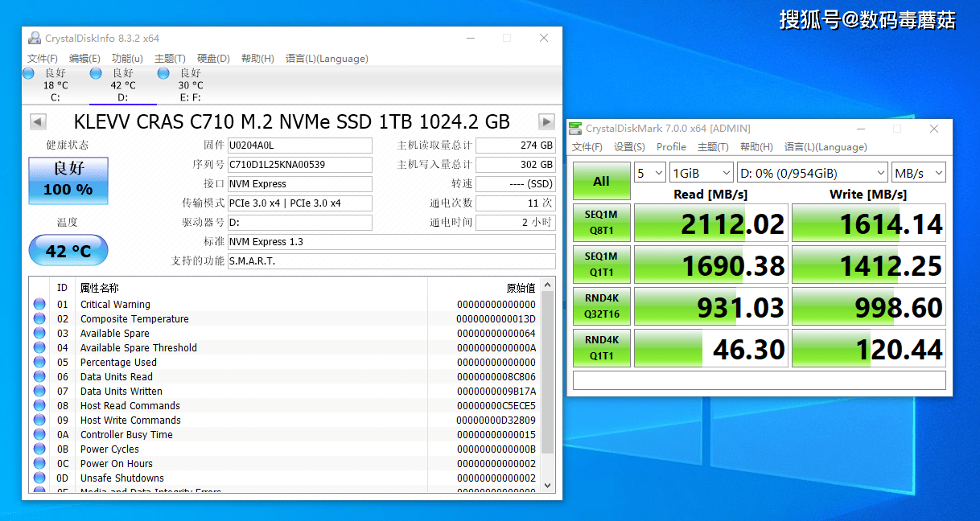
Task: Open Profile menu in CrystalDiskMark
Action: 671,147
